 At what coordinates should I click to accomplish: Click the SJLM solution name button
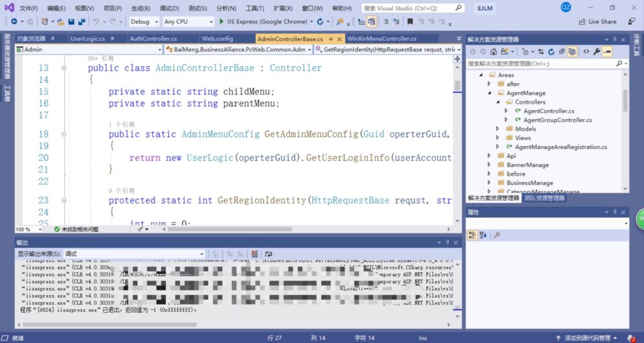click(x=485, y=8)
